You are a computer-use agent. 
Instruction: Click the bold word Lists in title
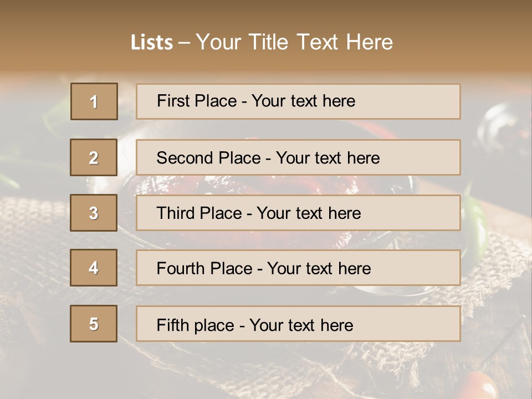point(152,42)
